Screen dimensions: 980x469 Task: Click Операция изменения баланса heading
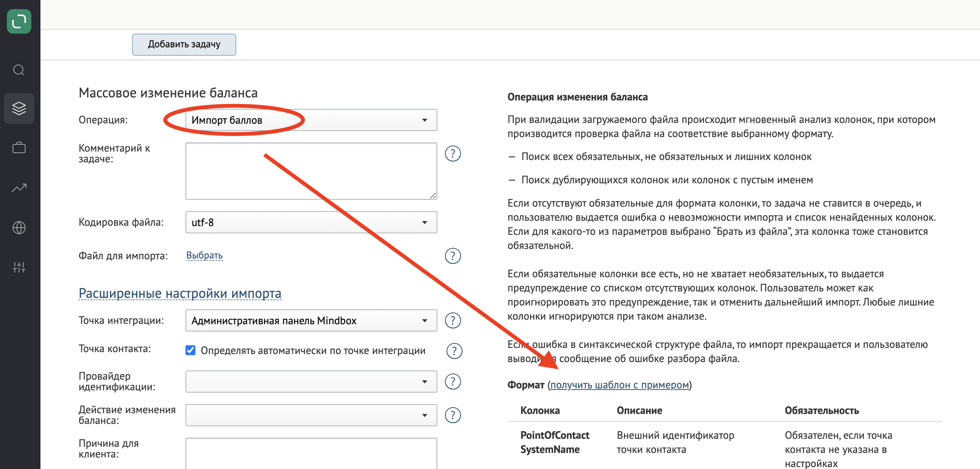click(x=577, y=97)
